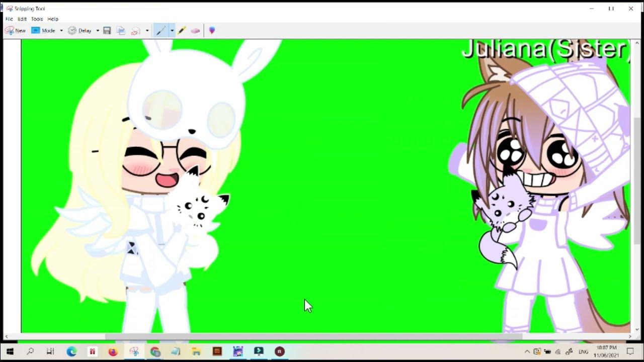
Task: Open the File menu
Action: click(x=9, y=19)
